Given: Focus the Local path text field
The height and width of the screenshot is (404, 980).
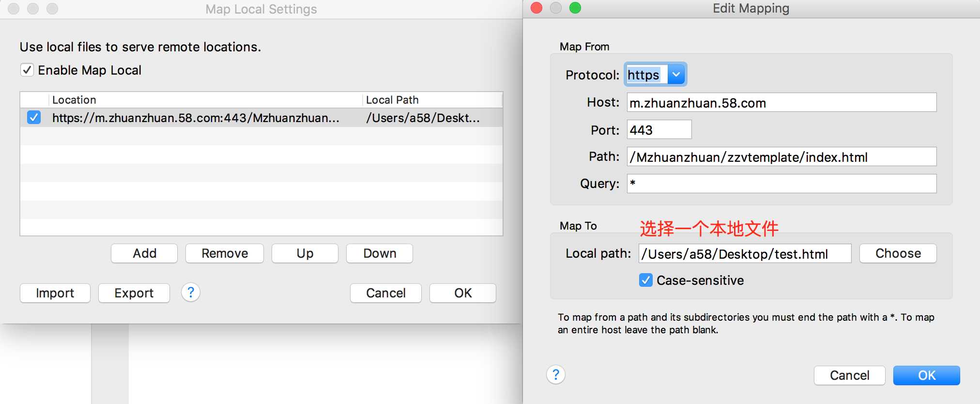Looking at the screenshot, I should click(x=745, y=254).
